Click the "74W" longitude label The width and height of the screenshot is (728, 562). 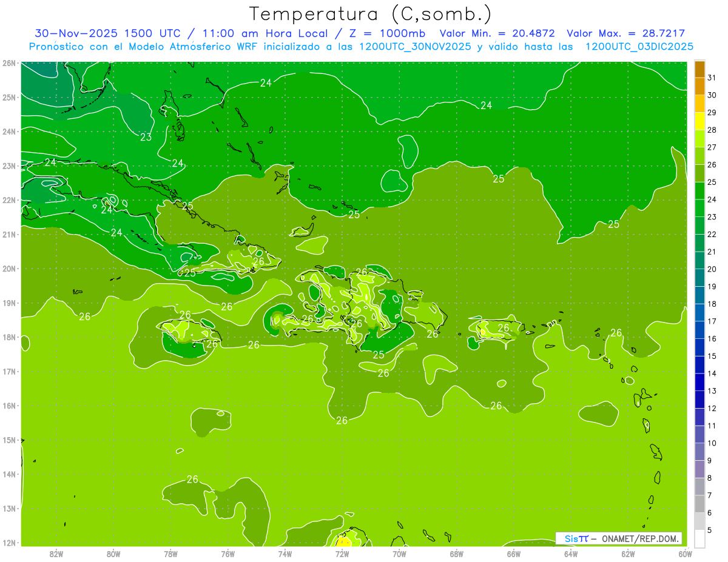(x=285, y=554)
